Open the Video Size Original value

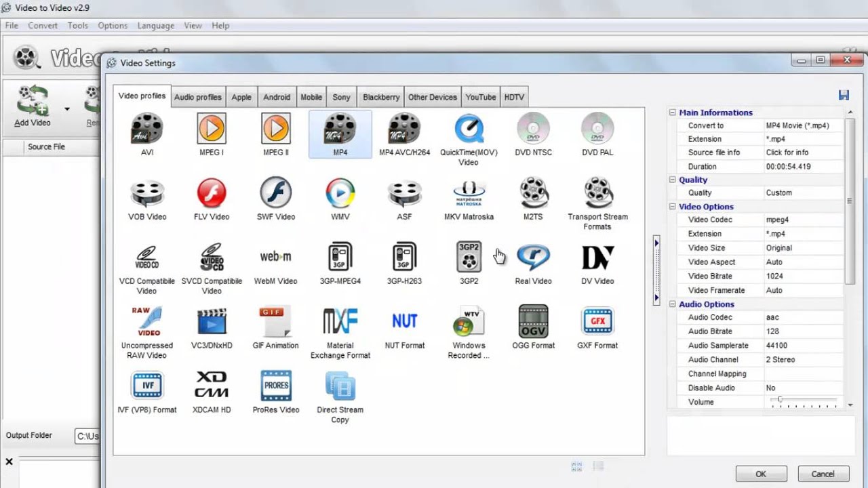(804, 248)
